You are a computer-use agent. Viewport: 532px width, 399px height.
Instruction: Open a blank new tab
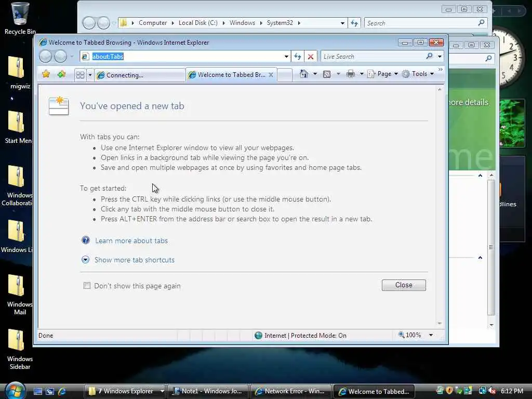tap(284, 75)
